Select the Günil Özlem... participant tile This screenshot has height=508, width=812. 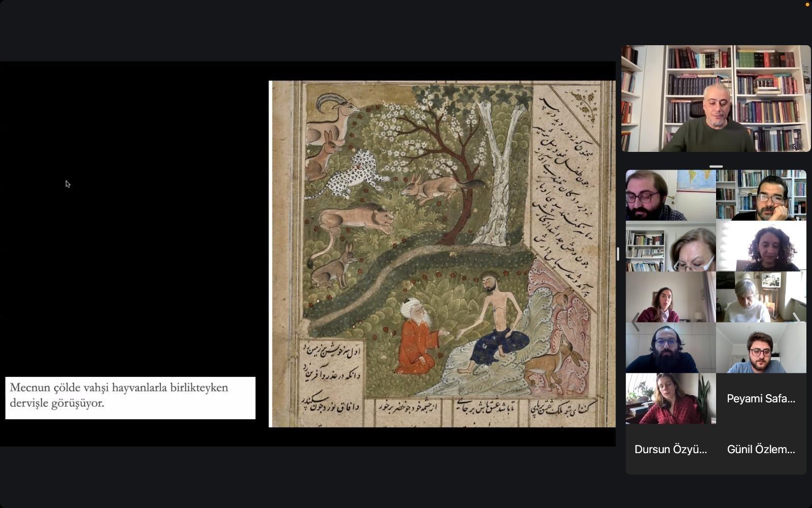(761, 449)
